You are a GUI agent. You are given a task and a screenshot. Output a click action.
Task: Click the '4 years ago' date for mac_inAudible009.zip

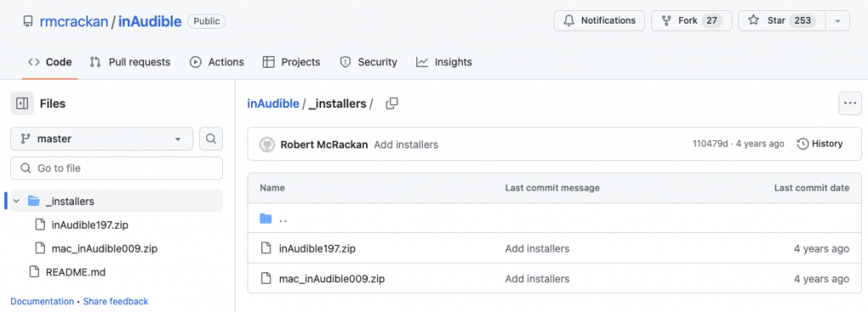point(821,279)
